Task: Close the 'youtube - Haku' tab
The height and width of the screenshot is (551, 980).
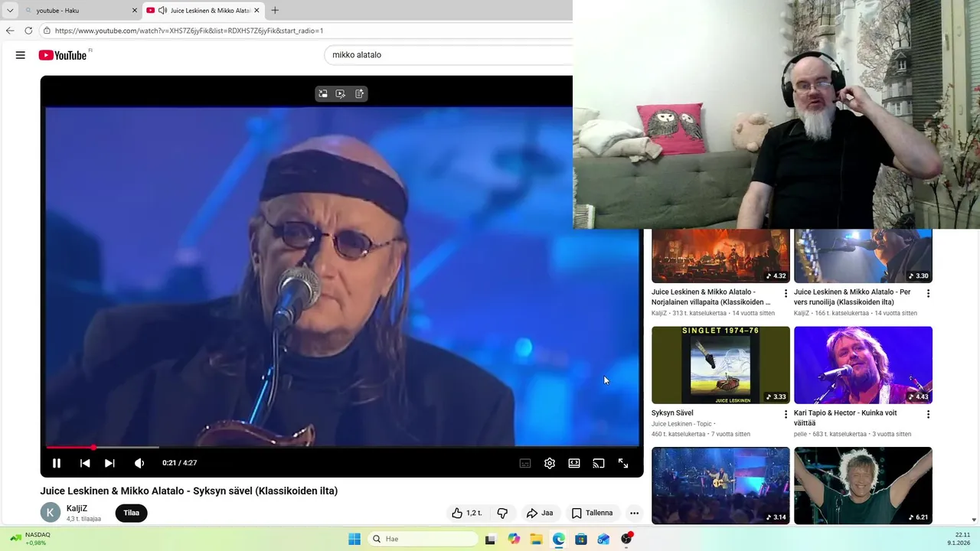Action: point(135,11)
